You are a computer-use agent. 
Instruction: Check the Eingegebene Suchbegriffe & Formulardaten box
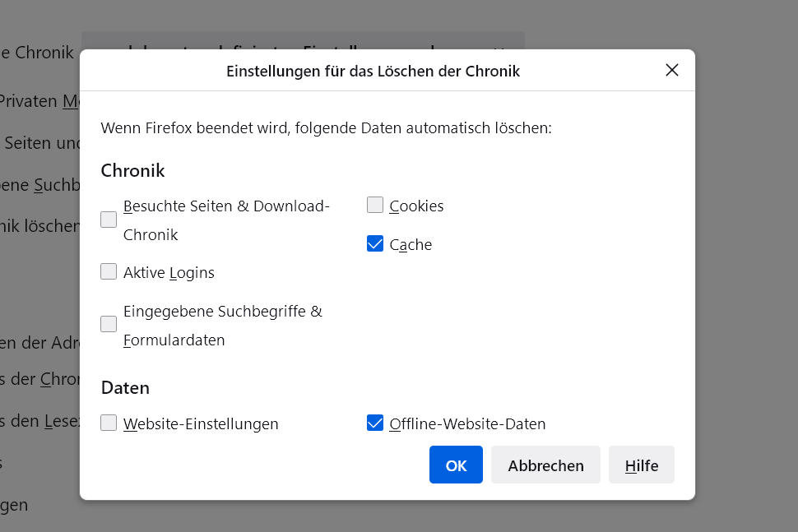[x=109, y=324]
